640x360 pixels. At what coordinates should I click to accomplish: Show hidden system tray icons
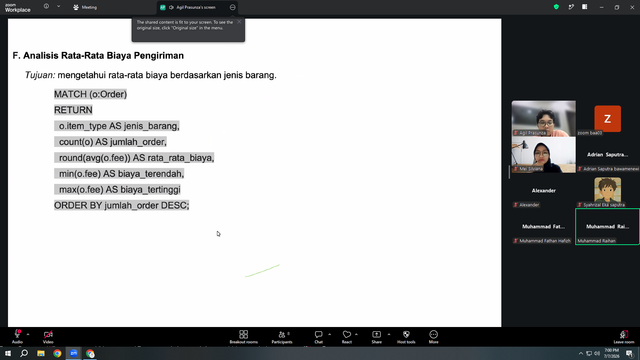click(x=580, y=353)
